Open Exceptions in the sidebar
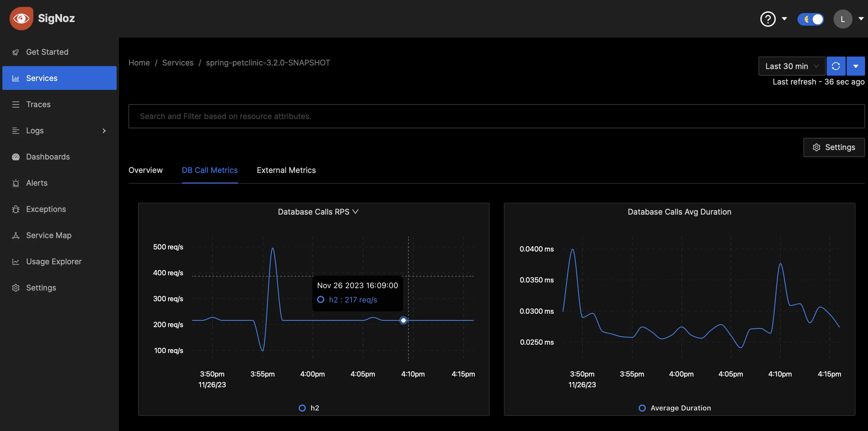868x431 pixels. click(x=59, y=209)
